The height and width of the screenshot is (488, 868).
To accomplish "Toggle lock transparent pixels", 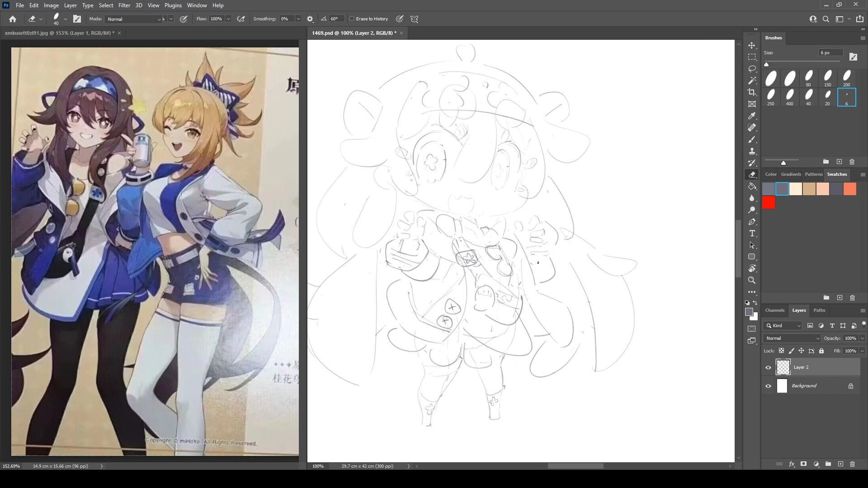I will tap(781, 351).
